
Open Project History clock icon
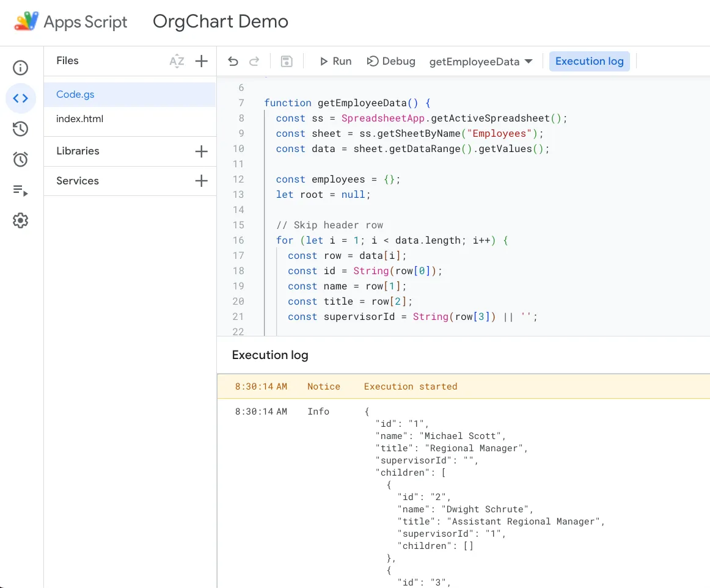(21, 129)
